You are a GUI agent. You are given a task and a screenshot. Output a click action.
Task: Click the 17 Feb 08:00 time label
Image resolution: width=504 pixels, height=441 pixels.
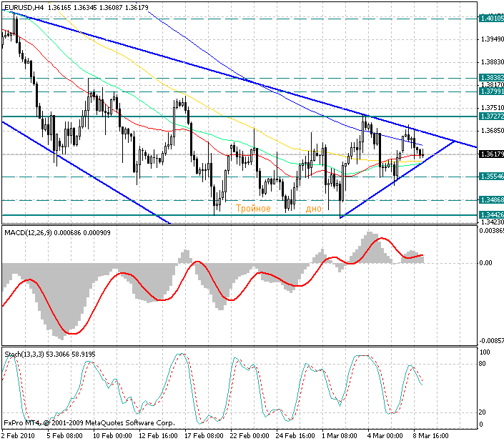pos(204,436)
